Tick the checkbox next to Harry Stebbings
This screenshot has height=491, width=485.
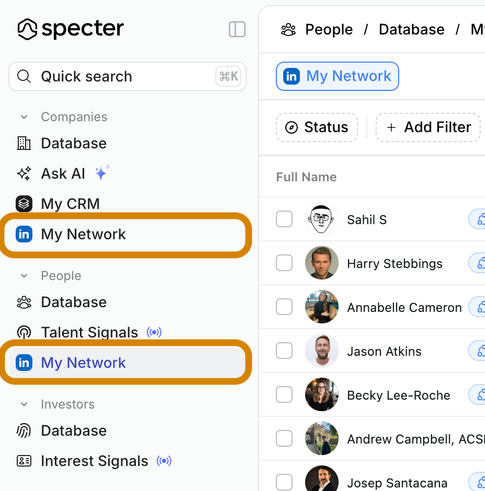284,263
